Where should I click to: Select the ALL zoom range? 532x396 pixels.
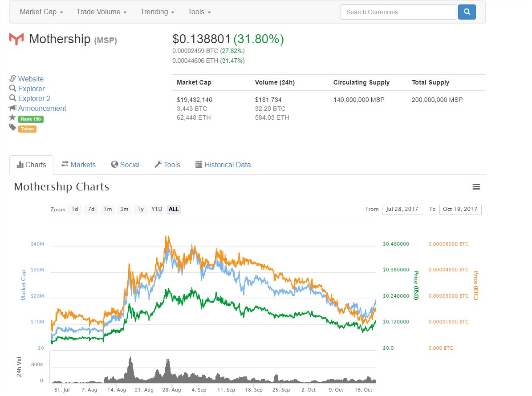173,209
